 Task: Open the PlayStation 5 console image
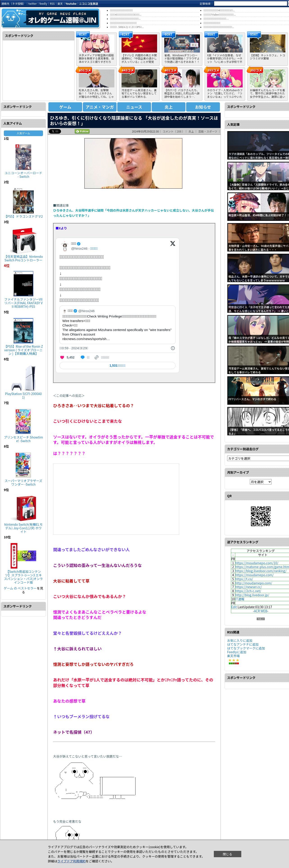(23, 378)
